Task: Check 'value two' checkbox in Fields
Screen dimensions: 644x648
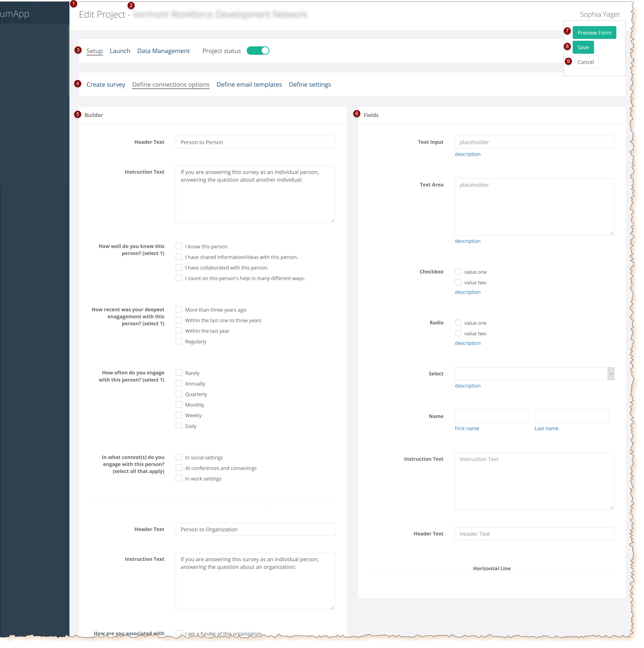Action: tap(458, 282)
